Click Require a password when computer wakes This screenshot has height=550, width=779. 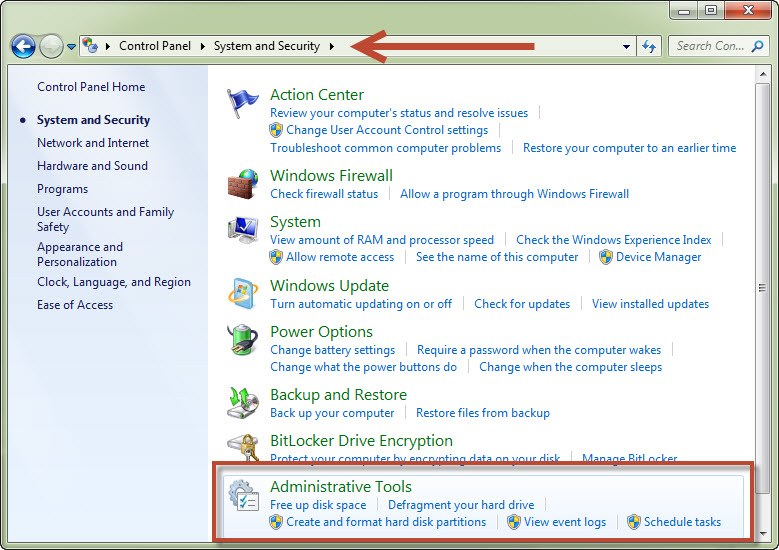539,350
